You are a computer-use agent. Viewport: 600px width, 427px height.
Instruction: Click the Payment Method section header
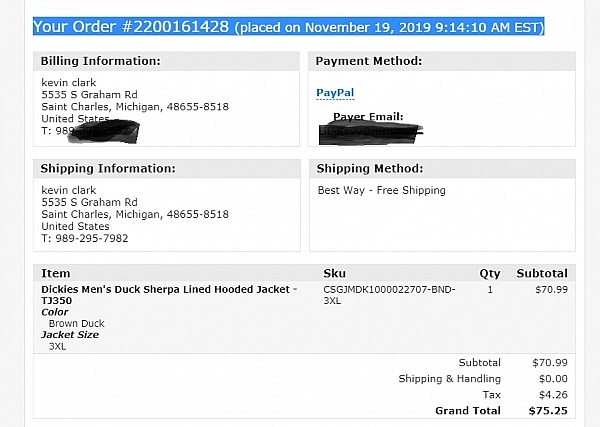coord(368,61)
